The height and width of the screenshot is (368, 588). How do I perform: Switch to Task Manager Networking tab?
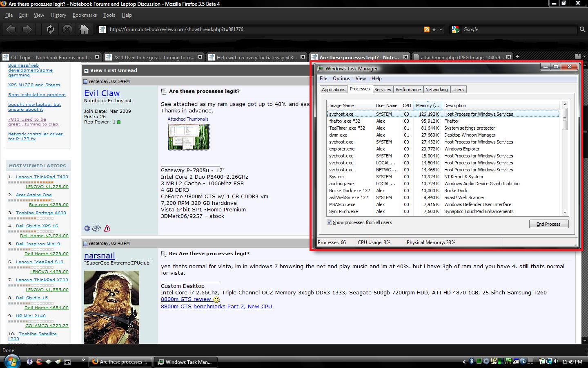click(x=437, y=90)
